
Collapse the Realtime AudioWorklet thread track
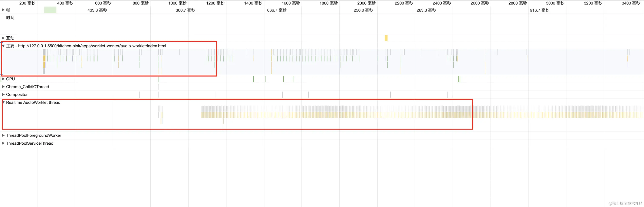coord(3,102)
